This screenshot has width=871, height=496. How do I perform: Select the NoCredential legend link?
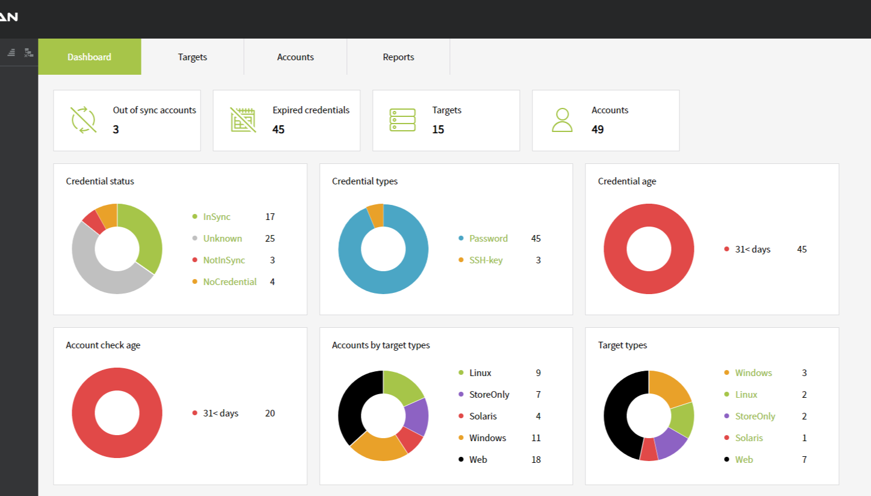tap(230, 282)
